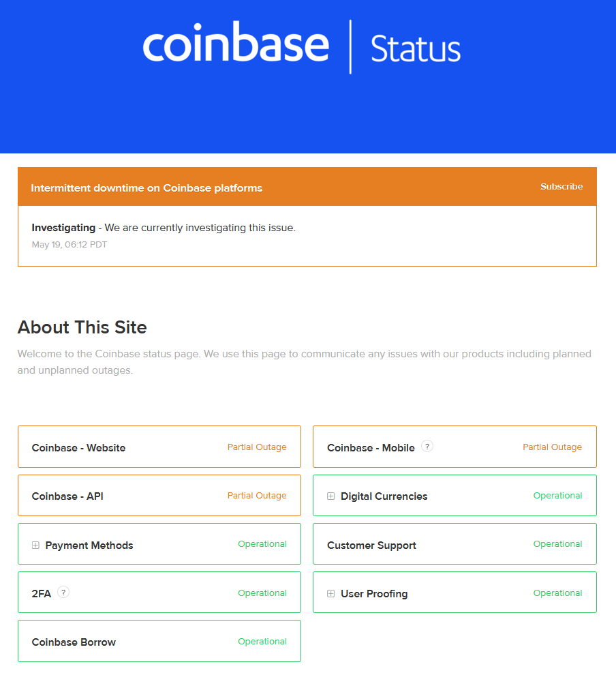Expand the User Proofing group
The height and width of the screenshot is (673, 616).
[x=331, y=593]
